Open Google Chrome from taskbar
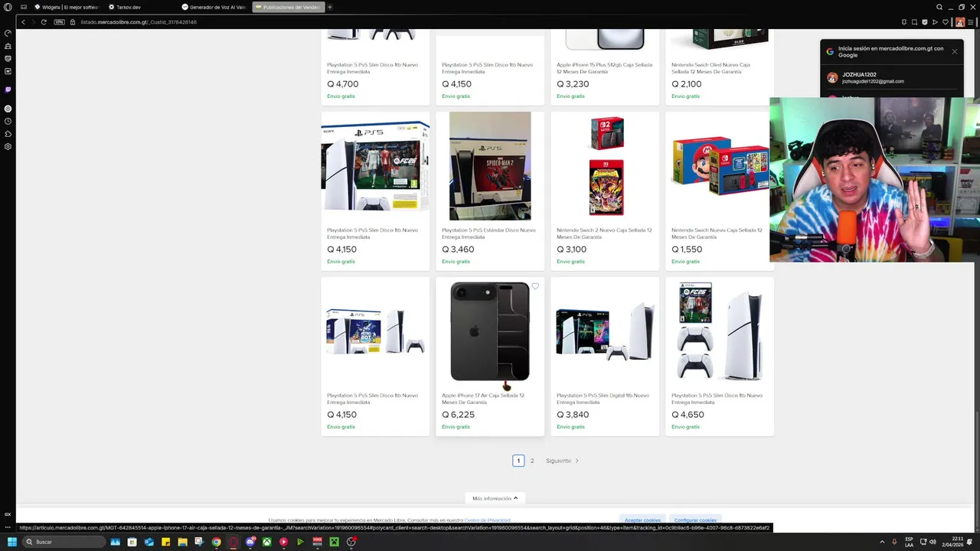The image size is (980, 551). pos(217,542)
